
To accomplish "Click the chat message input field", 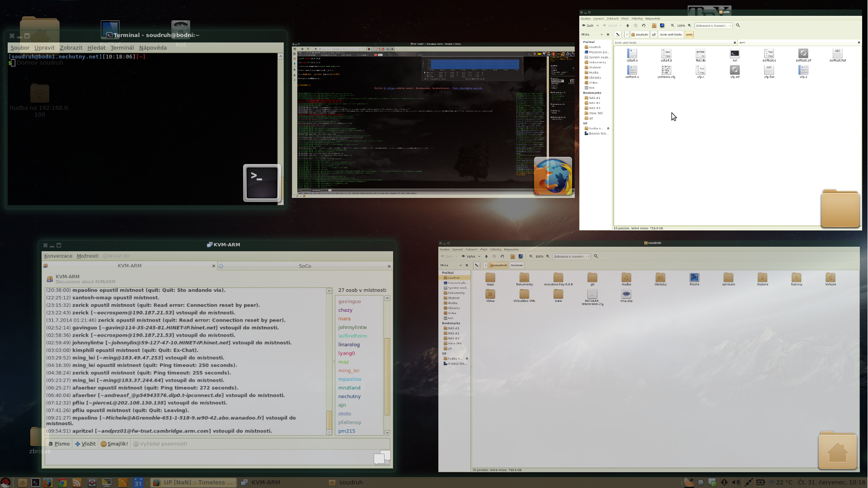I will point(217,457).
